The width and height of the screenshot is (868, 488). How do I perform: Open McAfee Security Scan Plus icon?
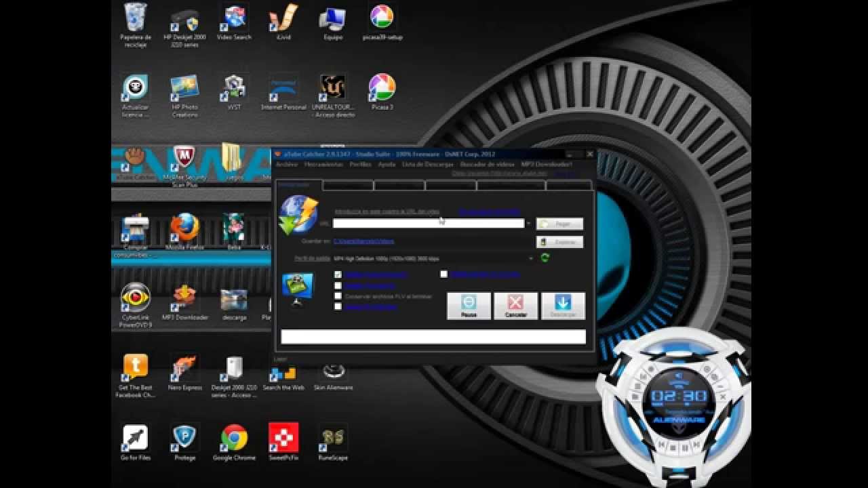point(184,166)
